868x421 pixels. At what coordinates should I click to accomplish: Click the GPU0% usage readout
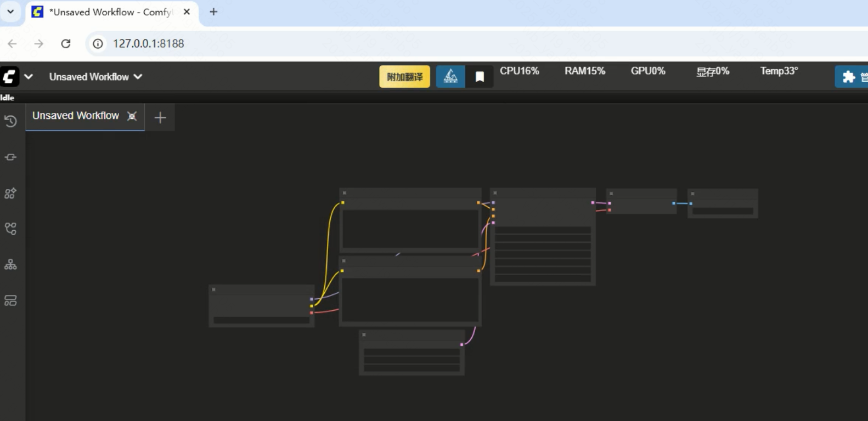(648, 71)
